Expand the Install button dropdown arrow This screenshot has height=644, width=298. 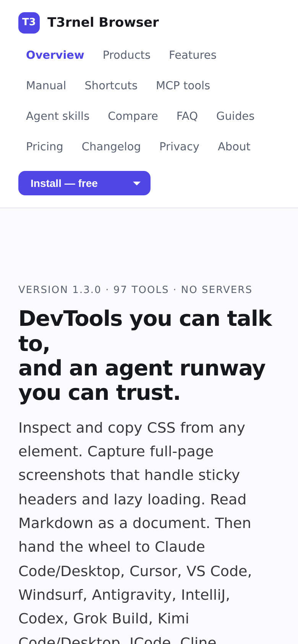click(137, 183)
